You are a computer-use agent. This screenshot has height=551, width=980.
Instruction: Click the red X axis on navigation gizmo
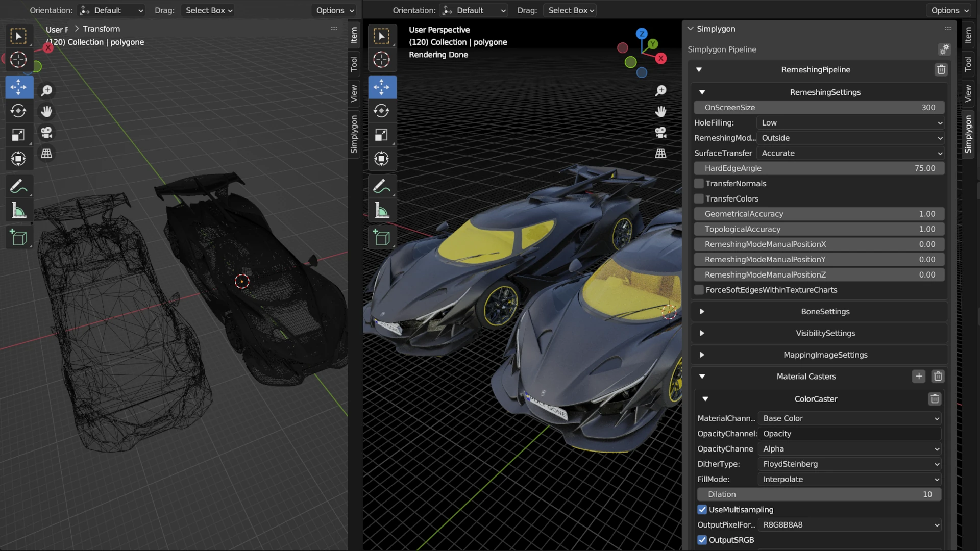[661, 58]
